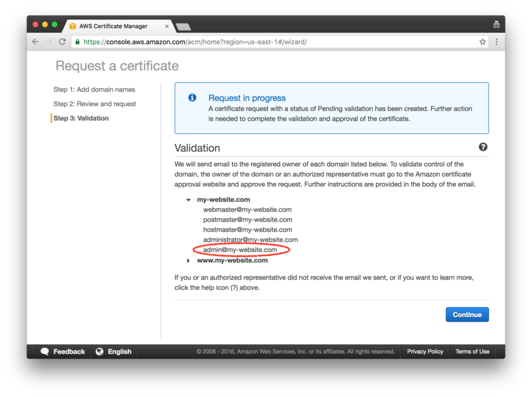Image resolution: width=532 pixels, height=397 pixels.
Task: Bookmark this page with the star icon
Action: pos(482,42)
